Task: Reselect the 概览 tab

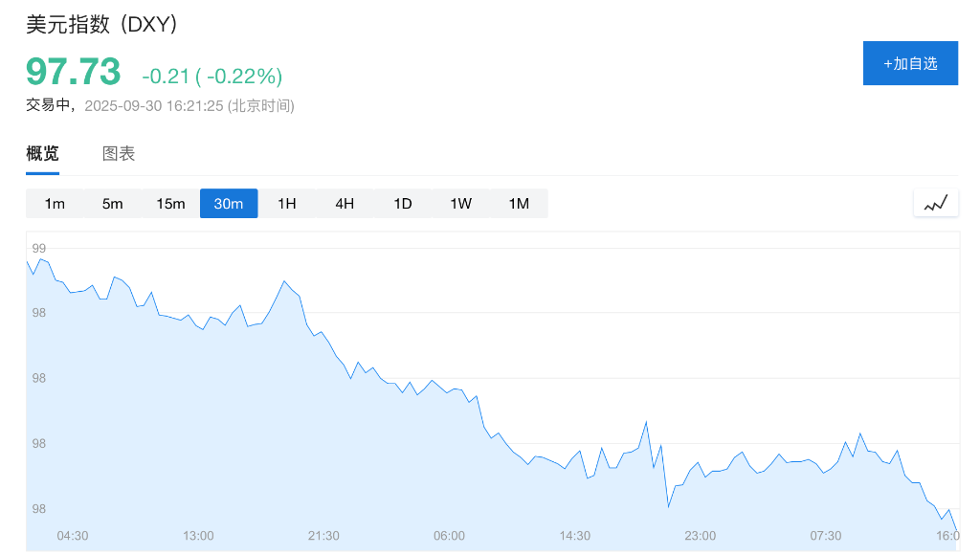Action: [42, 153]
